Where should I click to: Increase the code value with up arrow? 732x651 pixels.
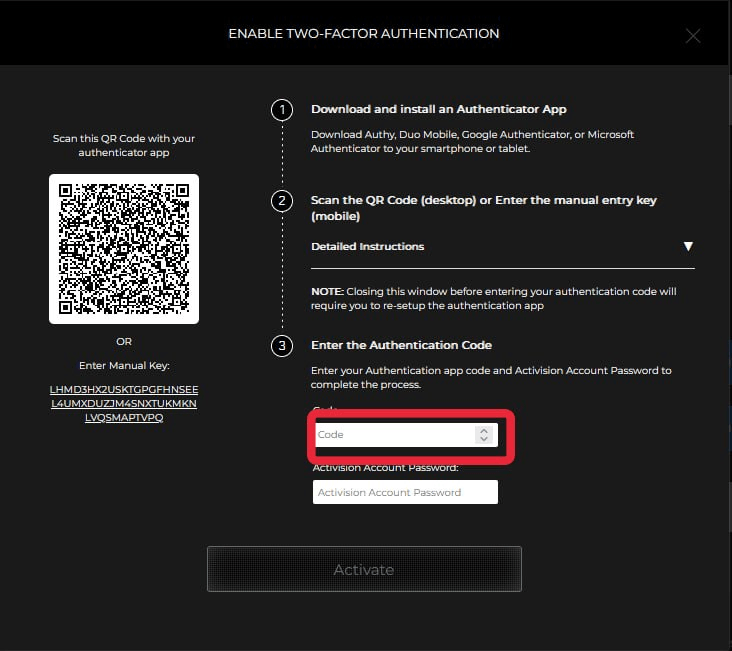tap(484, 431)
